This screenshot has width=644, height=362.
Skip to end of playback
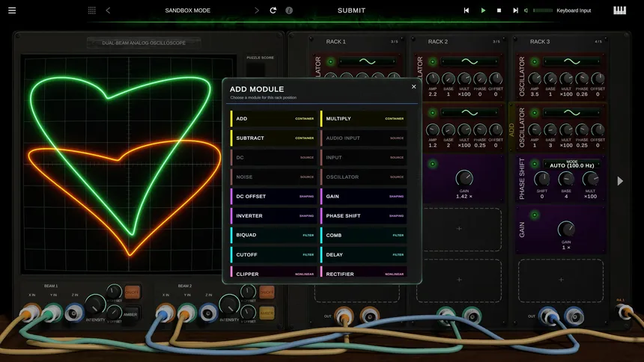515,10
